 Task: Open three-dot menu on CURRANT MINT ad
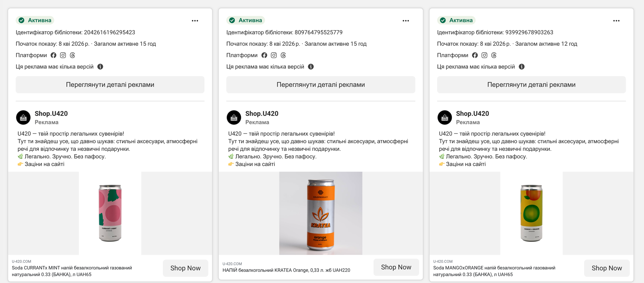[x=195, y=21]
